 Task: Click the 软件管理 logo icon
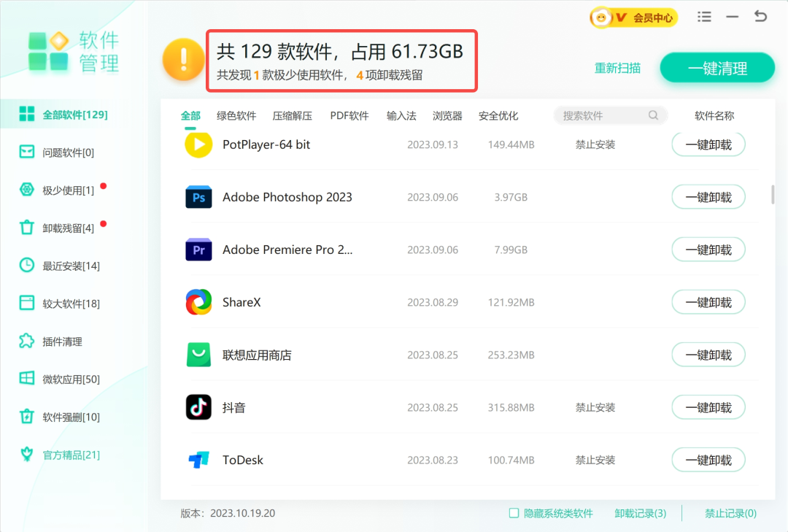pos(48,51)
